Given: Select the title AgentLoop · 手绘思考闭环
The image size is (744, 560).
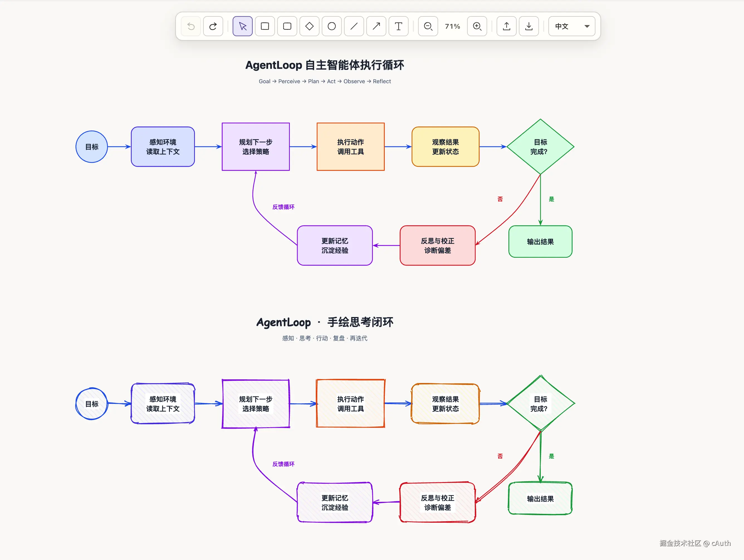Looking at the screenshot, I should (325, 322).
